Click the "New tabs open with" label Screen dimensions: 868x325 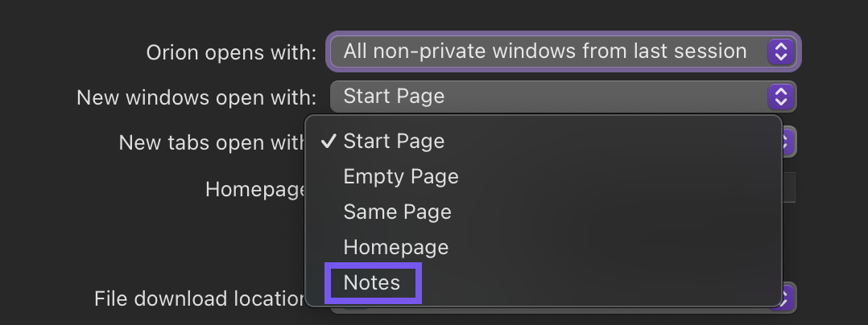(211, 143)
